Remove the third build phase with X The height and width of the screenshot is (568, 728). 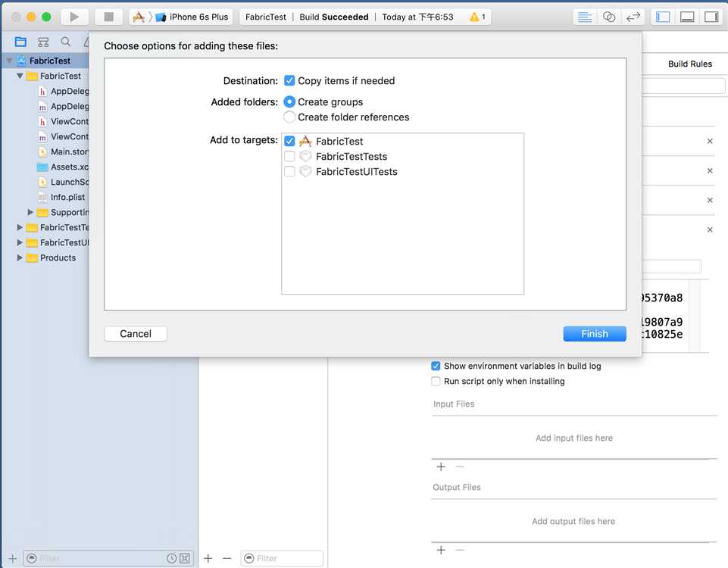pyautogui.click(x=710, y=200)
